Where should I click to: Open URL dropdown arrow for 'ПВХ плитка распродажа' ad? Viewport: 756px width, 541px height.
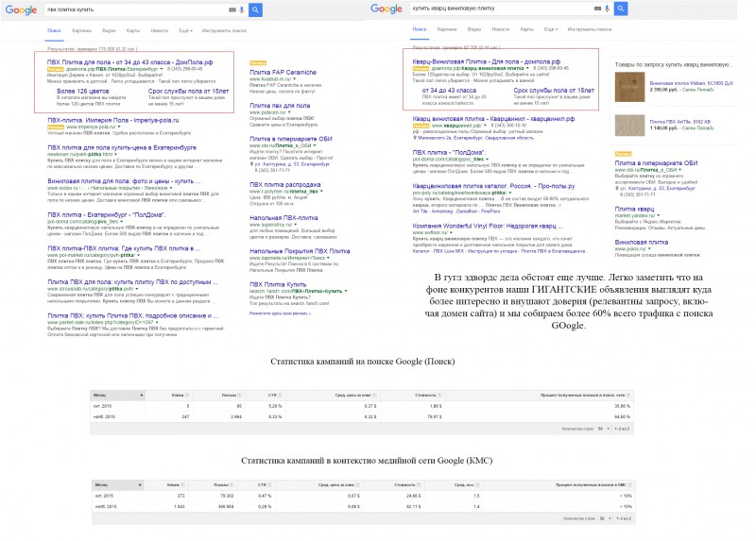(x=321, y=191)
